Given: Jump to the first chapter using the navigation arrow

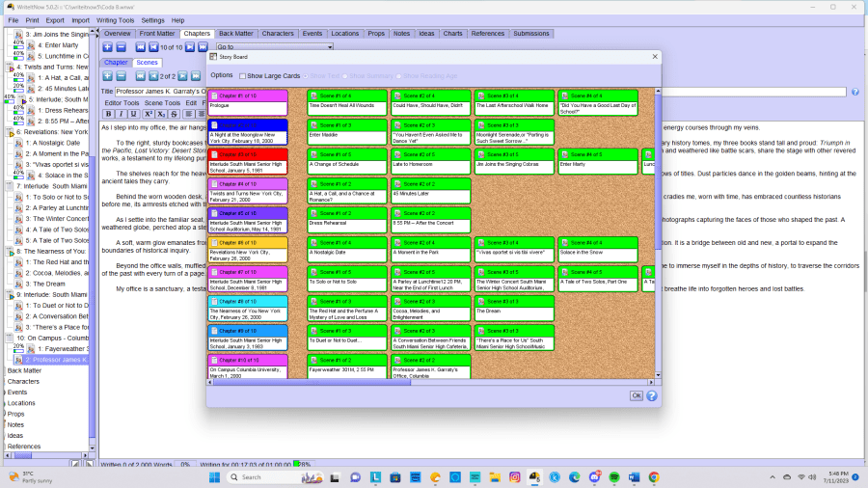Looking at the screenshot, I should (140, 47).
